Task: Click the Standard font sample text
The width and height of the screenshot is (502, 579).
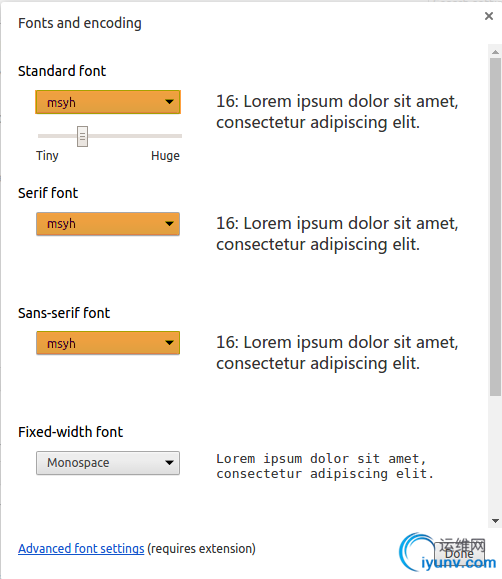Action: tap(337, 112)
